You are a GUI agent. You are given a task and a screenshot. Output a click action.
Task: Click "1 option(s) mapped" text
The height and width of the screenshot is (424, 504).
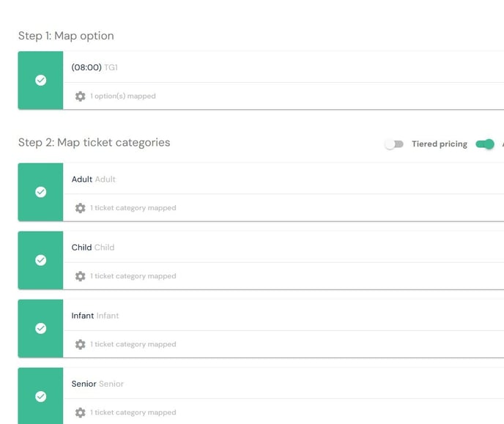[123, 96]
